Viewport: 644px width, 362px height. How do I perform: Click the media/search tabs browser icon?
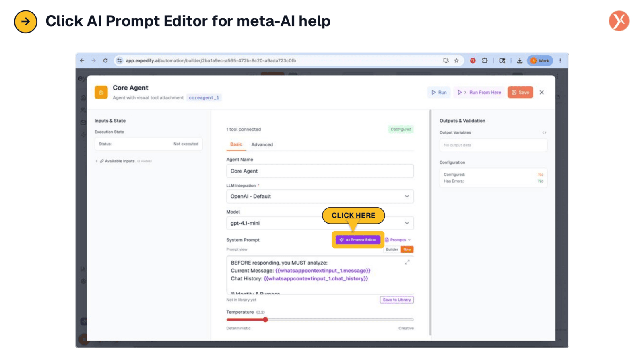[x=502, y=60]
